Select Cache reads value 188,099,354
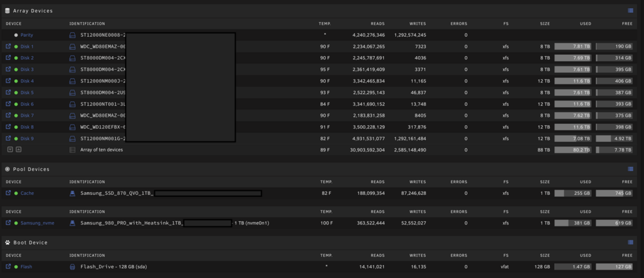This screenshot has width=644, height=278. pos(371,194)
